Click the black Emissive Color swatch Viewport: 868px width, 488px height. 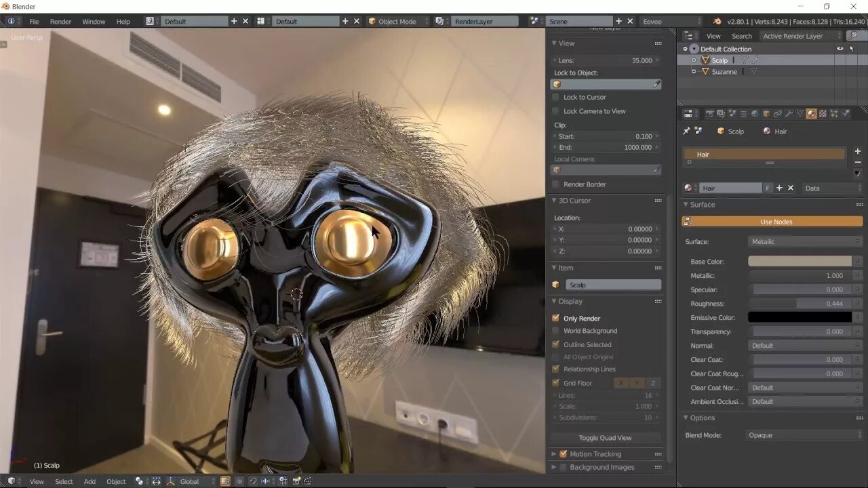coord(800,317)
